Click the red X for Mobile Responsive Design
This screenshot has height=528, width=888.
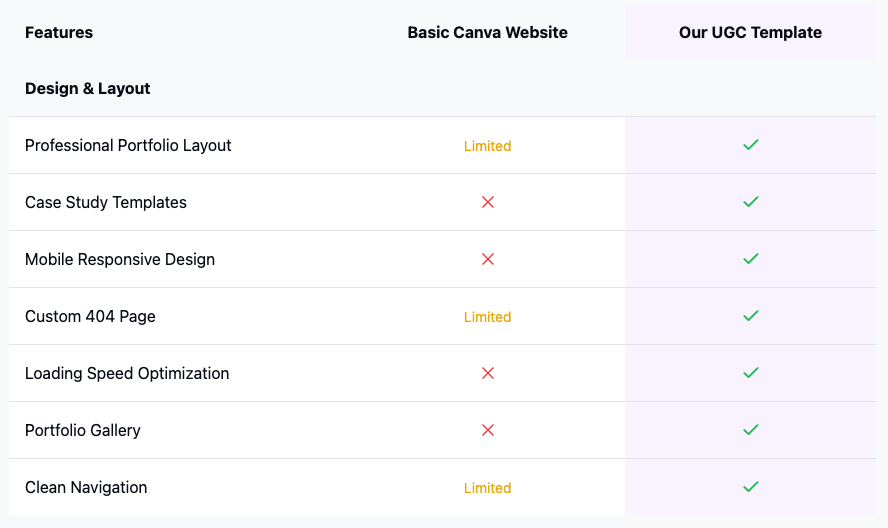488,259
